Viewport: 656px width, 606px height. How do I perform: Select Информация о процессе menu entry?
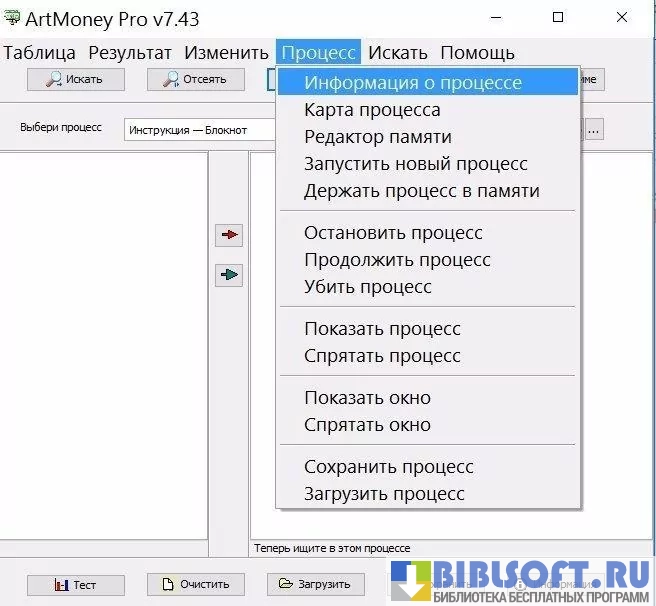[413, 82]
